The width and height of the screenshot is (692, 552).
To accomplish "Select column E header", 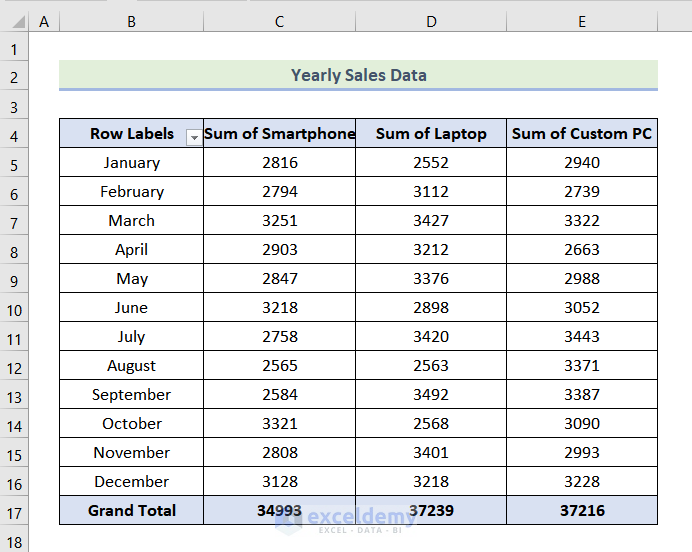I will click(x=582, y=21).
